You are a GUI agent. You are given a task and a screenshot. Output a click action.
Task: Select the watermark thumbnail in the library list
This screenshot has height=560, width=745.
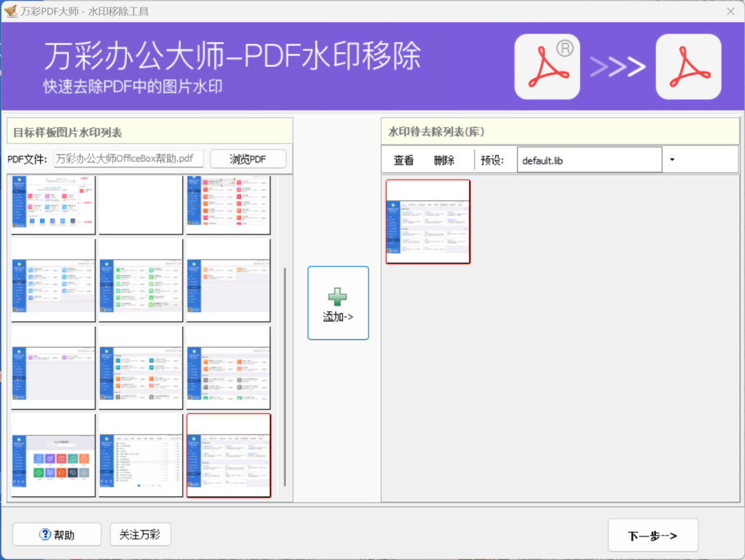click(428, 221)
